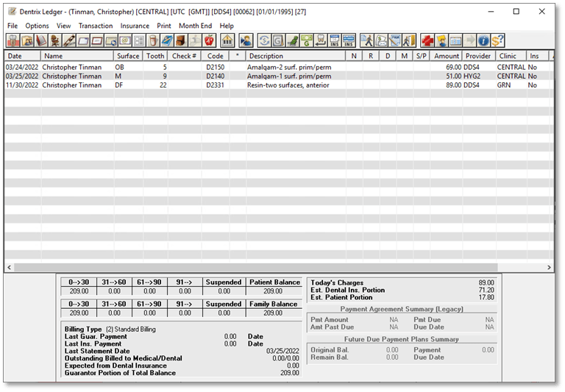This screenshot has width=565, height=392.
Task: Click the horizontal scrollbar right arrow
Action: click(549, 267)
